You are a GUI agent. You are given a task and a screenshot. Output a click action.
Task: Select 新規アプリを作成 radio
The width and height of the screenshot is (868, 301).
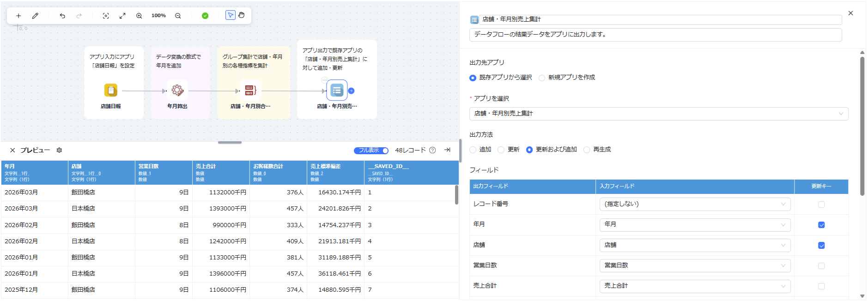click(542, 78)
